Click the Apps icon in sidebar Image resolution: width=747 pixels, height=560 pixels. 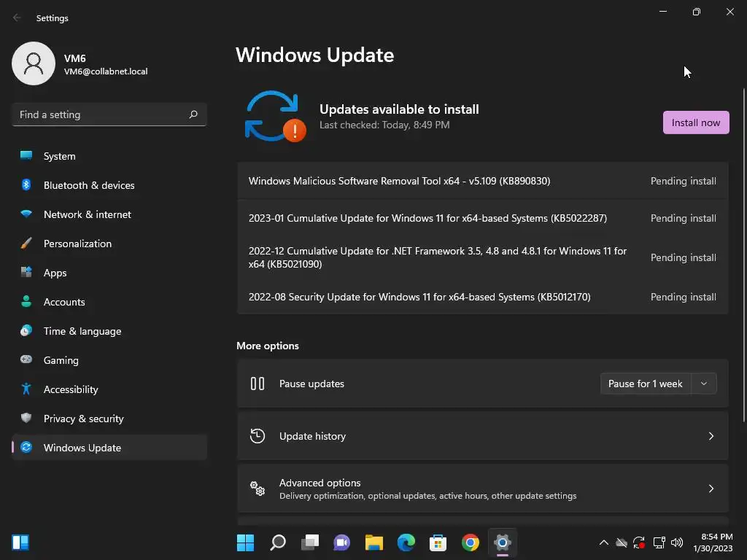click(26, 272)
